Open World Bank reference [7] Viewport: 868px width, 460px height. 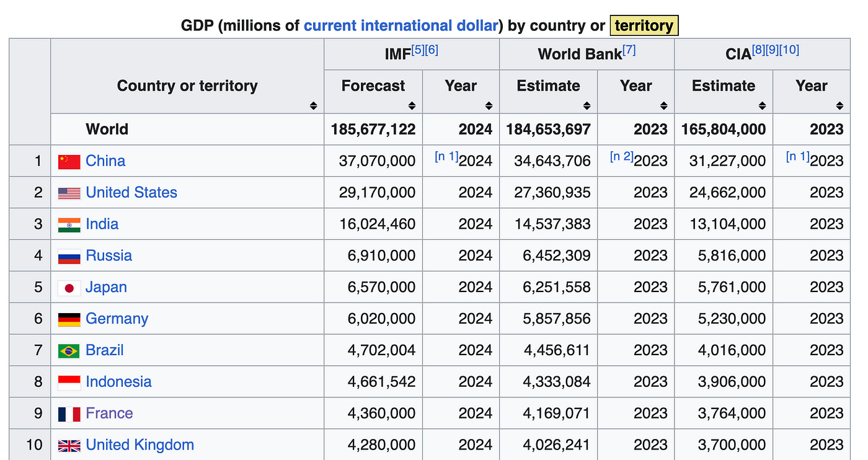[629, 50]
